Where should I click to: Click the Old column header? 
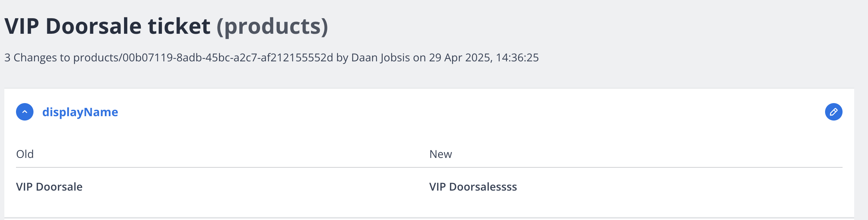25,154
